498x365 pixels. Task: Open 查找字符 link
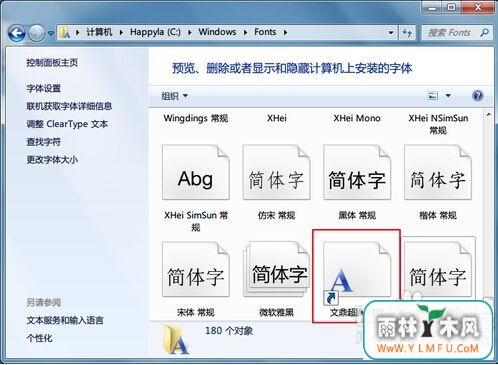point(44,142)
